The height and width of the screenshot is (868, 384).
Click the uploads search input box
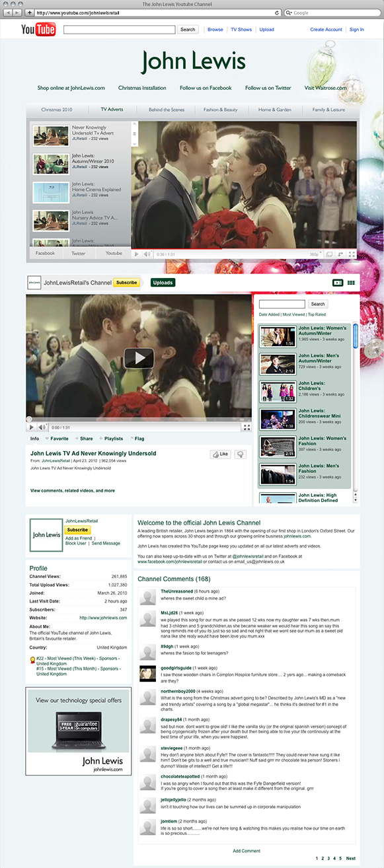[x=282, y=304]
